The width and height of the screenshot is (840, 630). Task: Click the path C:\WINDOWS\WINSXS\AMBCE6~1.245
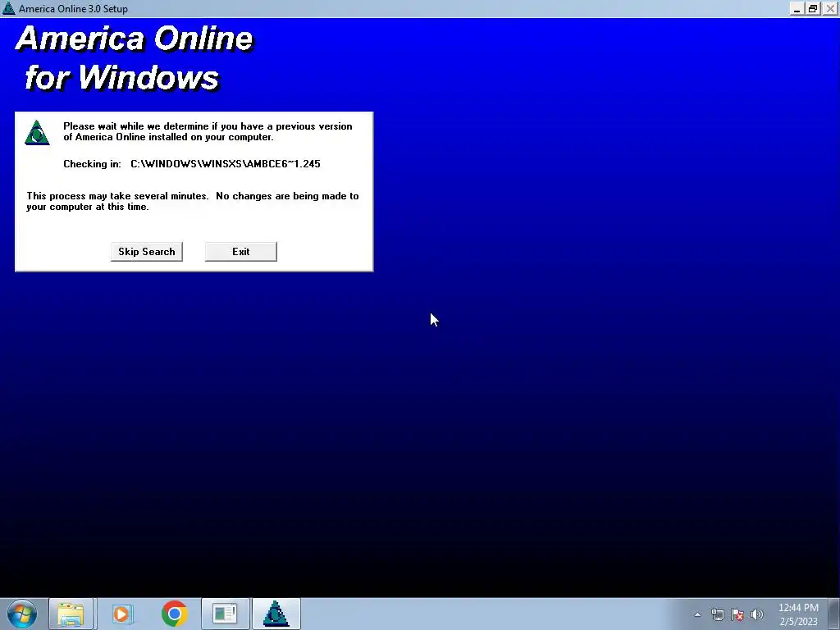tap(226, 164)
